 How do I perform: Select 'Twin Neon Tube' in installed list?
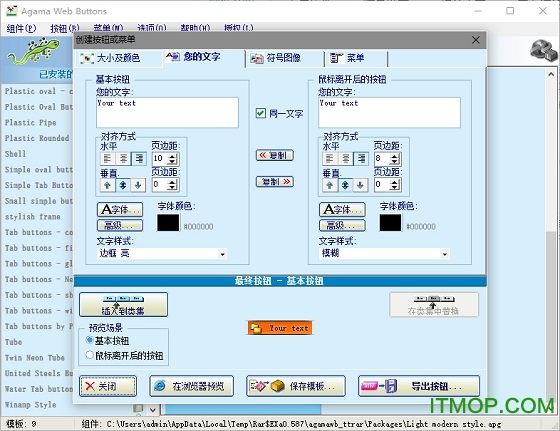[x=35, y=358]
